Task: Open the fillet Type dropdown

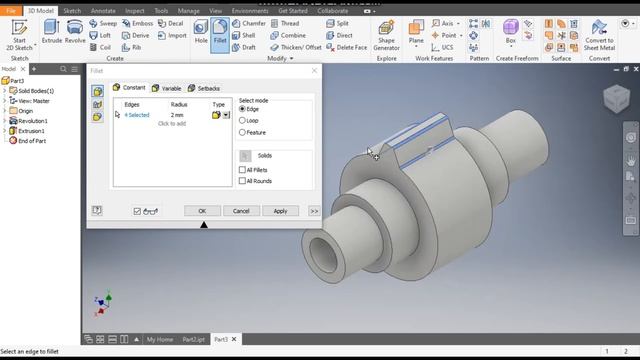Action: [x=226, y=115]
